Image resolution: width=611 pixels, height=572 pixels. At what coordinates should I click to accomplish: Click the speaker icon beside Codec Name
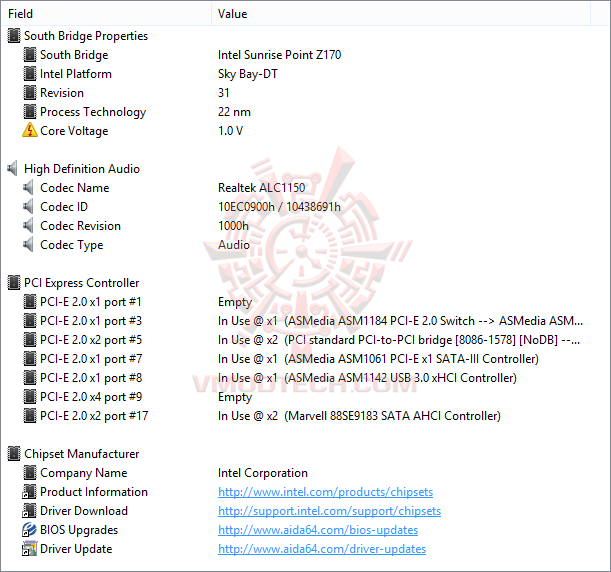[x=28, y=188]
